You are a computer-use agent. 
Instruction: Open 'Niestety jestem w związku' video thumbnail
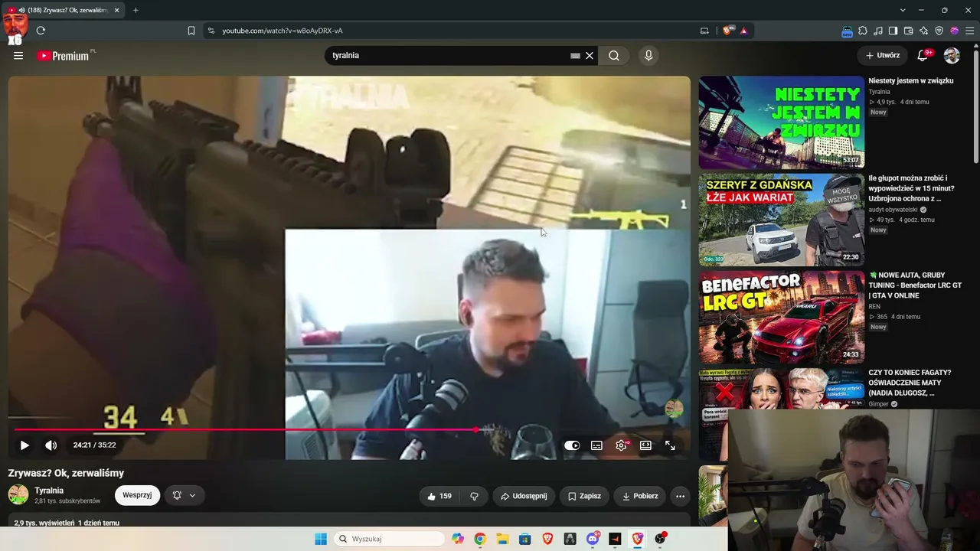(x=782, y=122)
